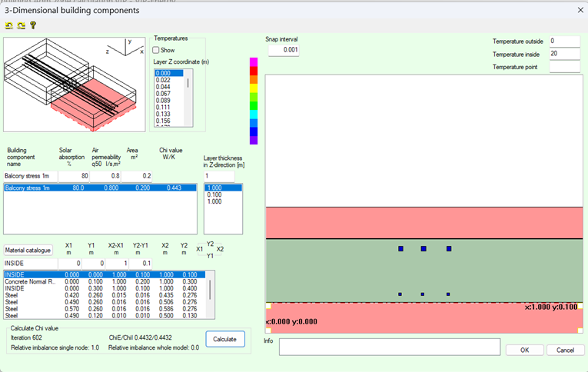588x372 pixels.
Task: Select the left small steel bar marker
Action: point(400,294)
